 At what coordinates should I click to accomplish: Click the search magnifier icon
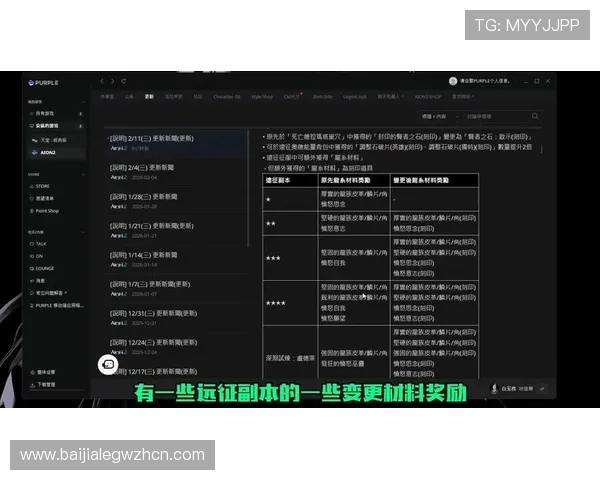point(535,116)
